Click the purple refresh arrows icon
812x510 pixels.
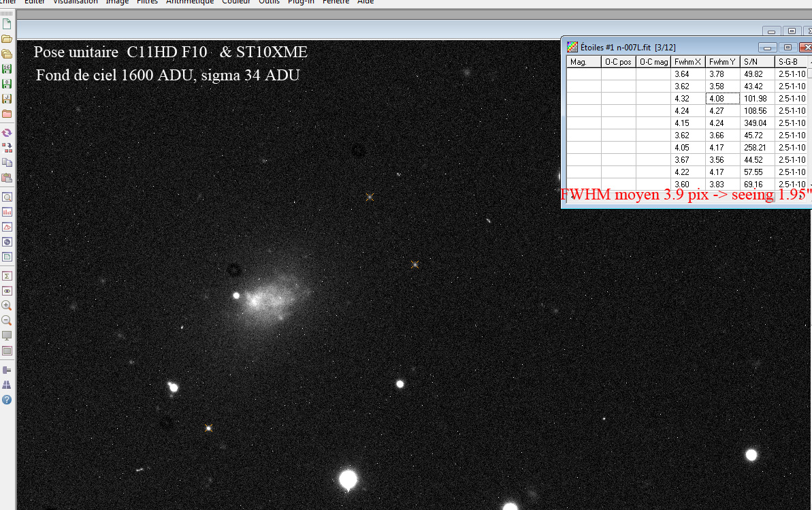7,133
